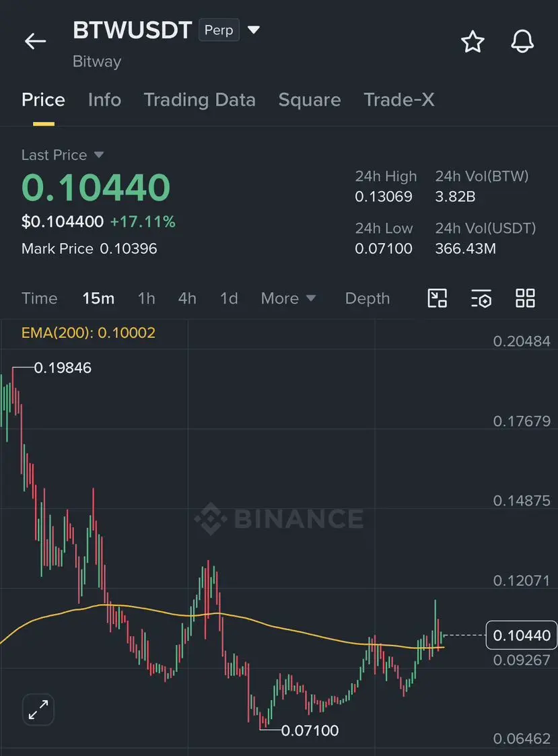Image resolution: width=558 pixels, height=756 pixels.
Task: Tap the Mark Price 0.10396 value
Action: (129, 249)
